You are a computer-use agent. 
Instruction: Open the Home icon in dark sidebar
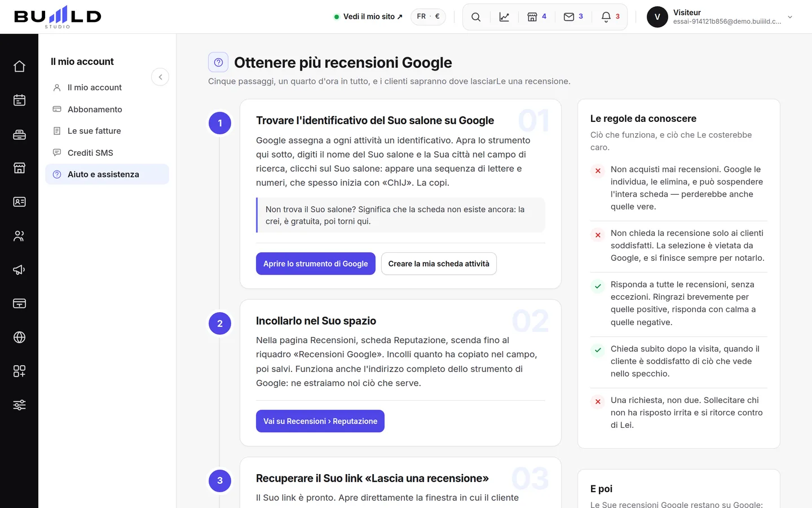[19, 67]
